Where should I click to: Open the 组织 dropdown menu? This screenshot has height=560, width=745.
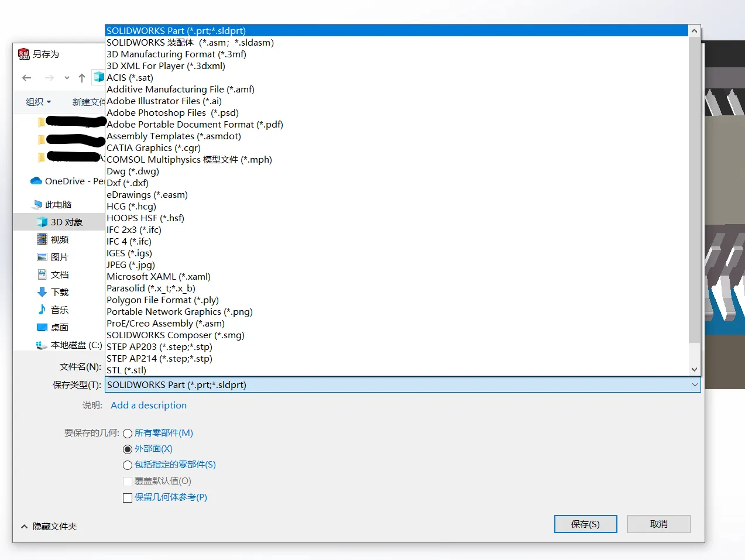(x=39, y=102)
